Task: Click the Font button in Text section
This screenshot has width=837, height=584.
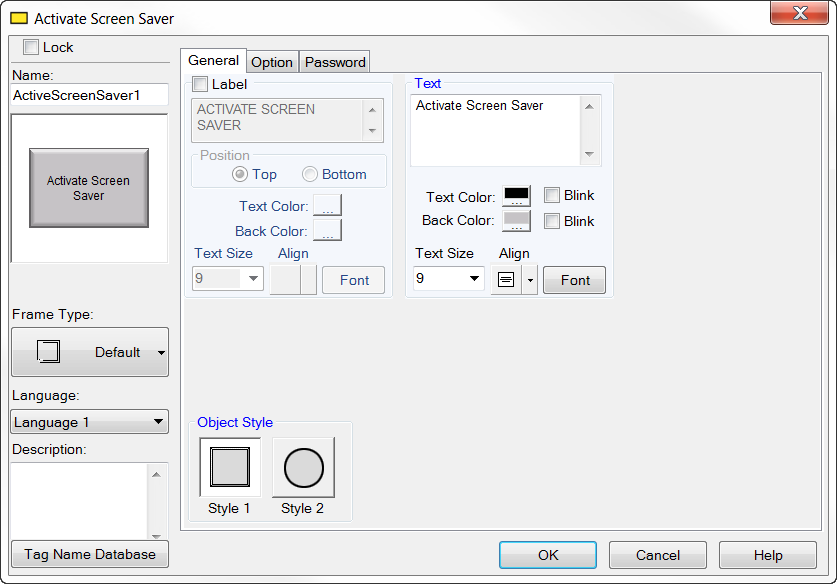Action: 574,280
